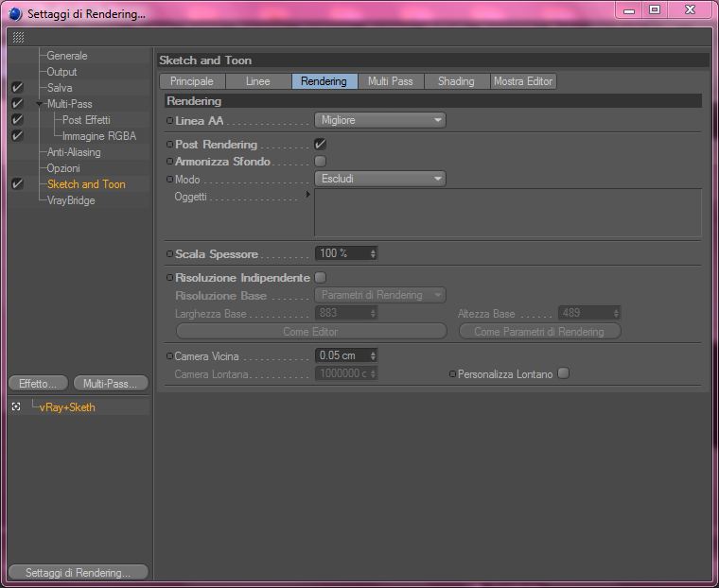Enable the Armonizza Sfondo checkbox
The width and height of the screenshot is (719, 588).
click(320, 161)
